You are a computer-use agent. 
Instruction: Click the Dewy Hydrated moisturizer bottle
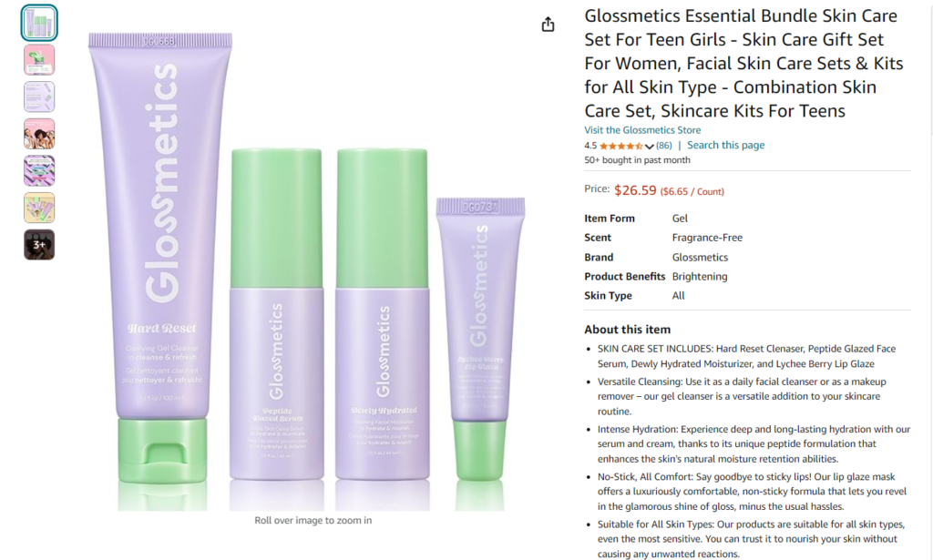(382, 314)
